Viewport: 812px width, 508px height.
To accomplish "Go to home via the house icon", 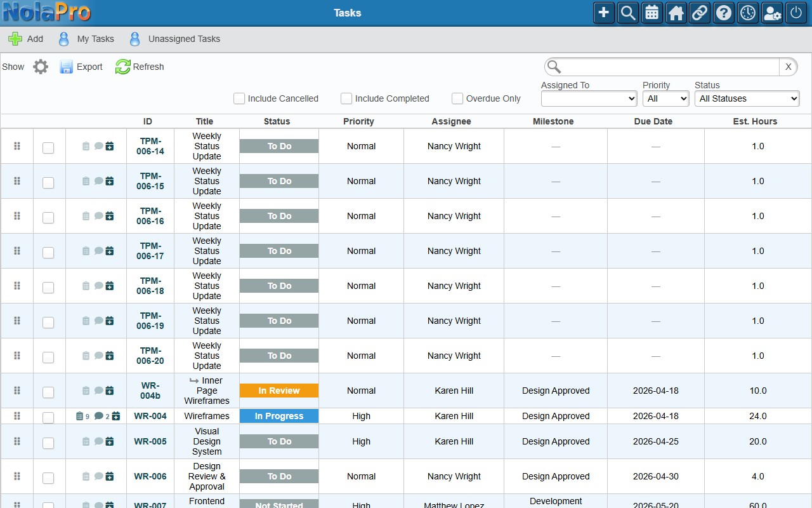I will pyautogui.click(x=676, y=13).
